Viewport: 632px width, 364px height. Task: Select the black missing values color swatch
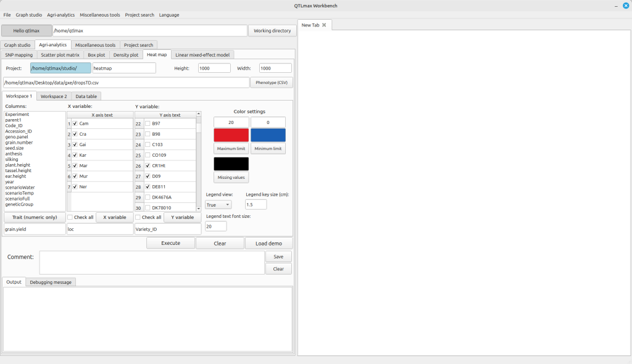coord(231,163)
